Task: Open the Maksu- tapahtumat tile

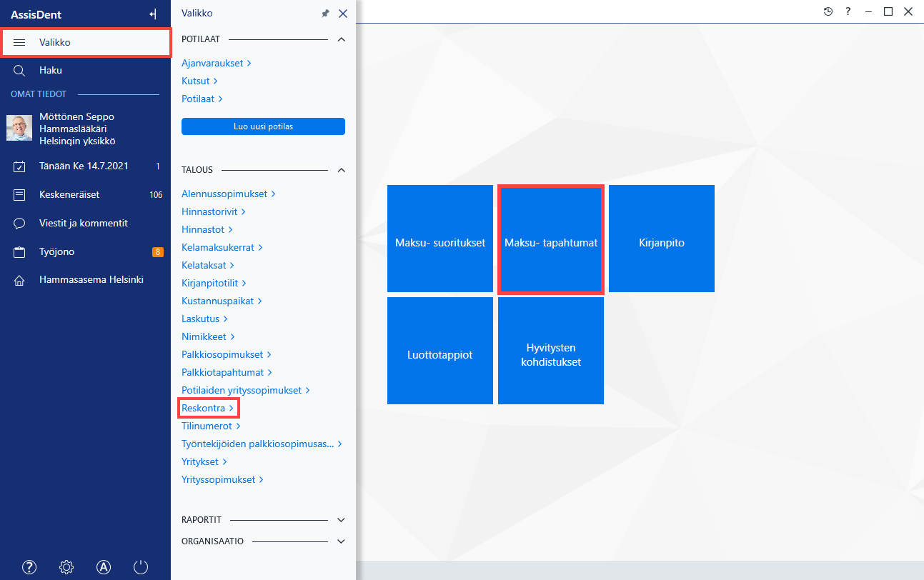Action: pyautogui.click(x=551, y=239)
